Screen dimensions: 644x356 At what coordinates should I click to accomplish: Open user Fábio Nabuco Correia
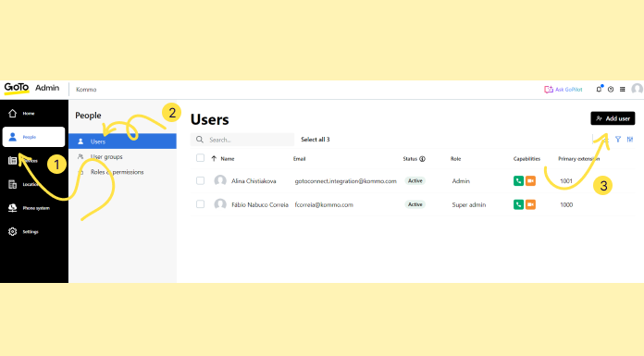[x=260, y=205]
